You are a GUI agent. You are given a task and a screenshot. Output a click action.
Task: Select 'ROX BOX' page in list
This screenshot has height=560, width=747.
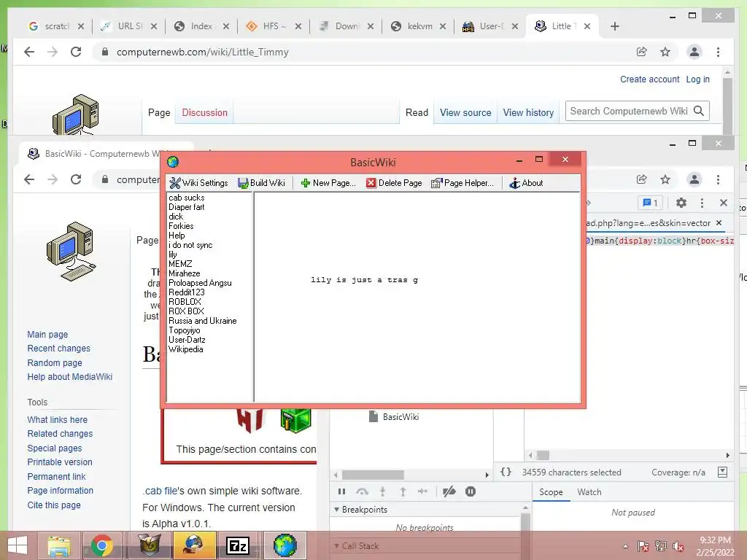coord(186,311)
